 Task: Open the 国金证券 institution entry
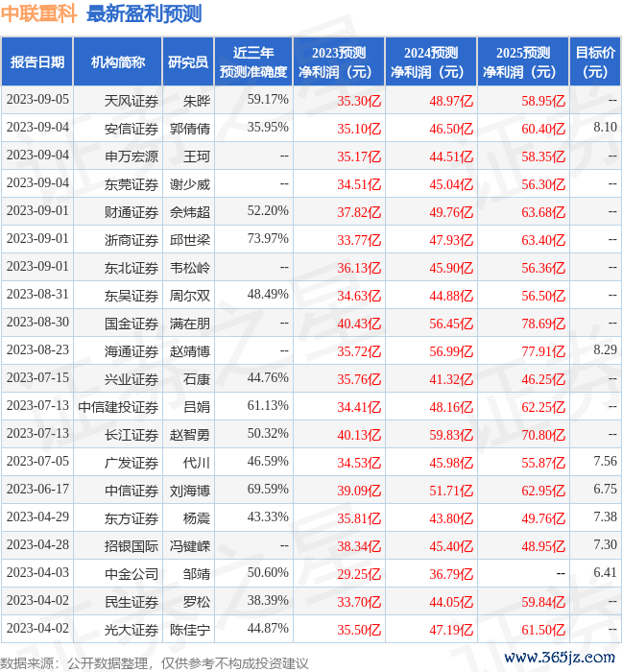coord(132,324)
